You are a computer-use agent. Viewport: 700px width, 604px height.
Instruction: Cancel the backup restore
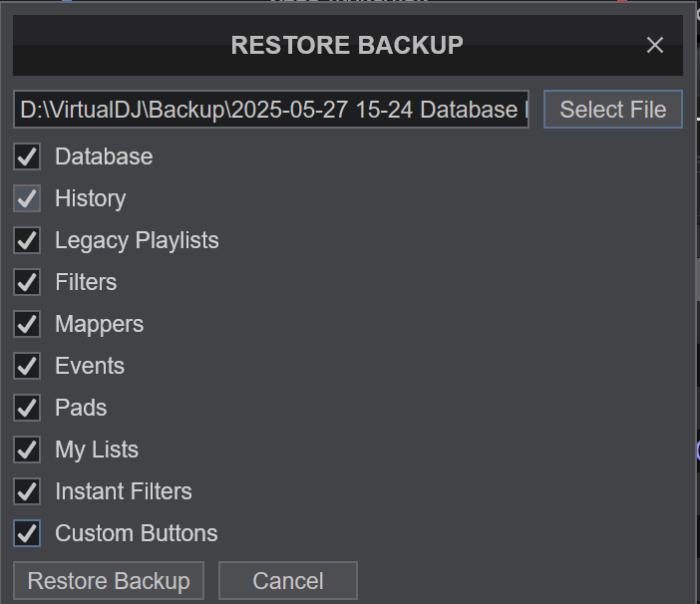pos(288,580)
